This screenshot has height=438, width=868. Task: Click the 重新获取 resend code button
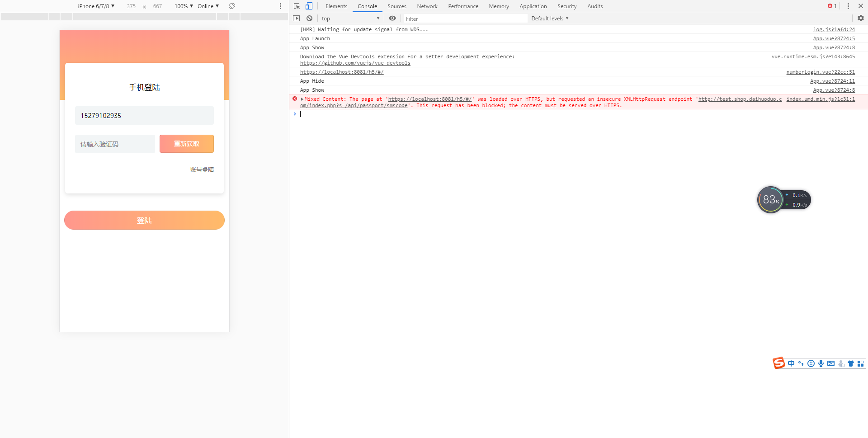(186, 143)
